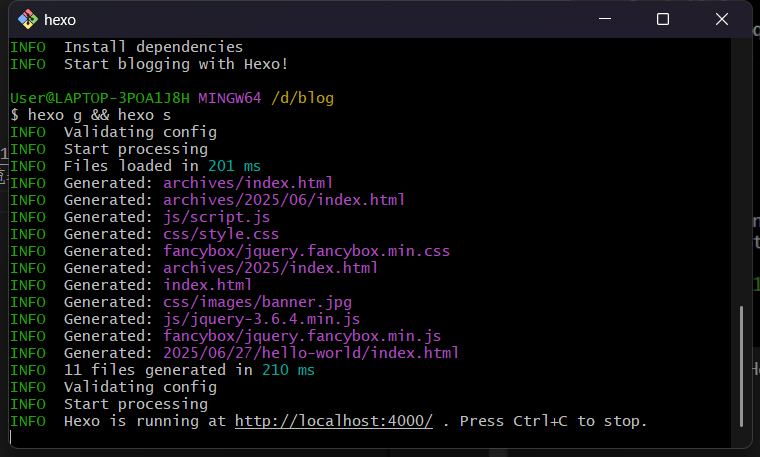Open the http://localhost:4000/ link
This screenshot has height=457, width=760.
coord(333,421)
